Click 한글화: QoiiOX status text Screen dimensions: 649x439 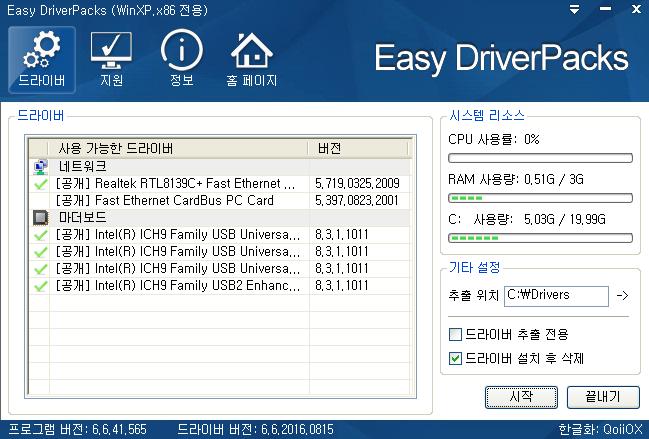(600, 429)
